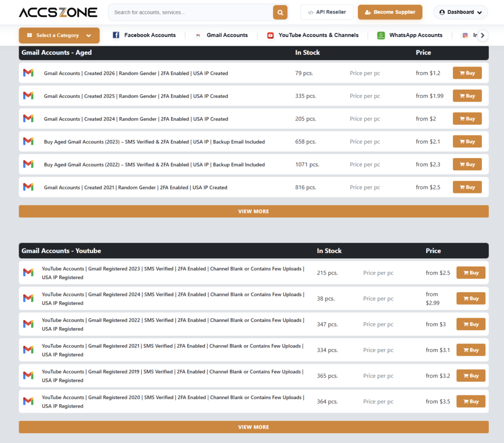Click Gmail icon of Registered 2020 YouTube row
Image resolution: width=504 pixels, height=443 pixels.
click(28, 401)
